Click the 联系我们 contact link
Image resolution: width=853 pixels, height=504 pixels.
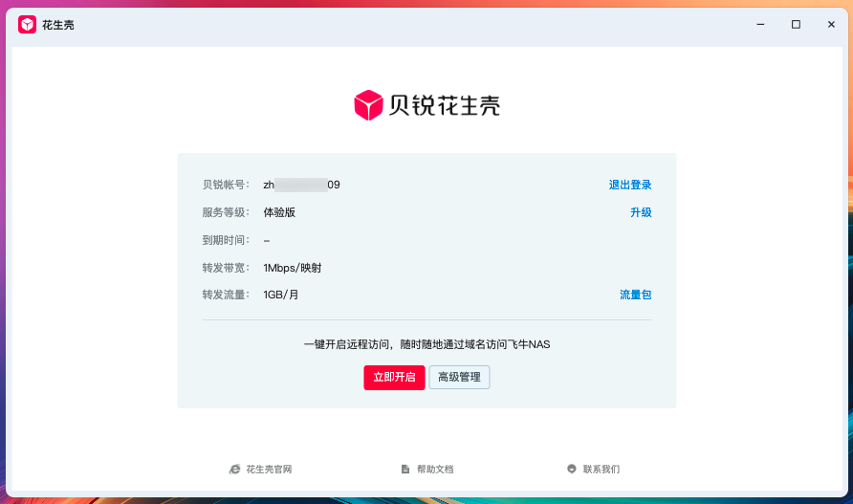pyautogui.click(x=601, y=470)
